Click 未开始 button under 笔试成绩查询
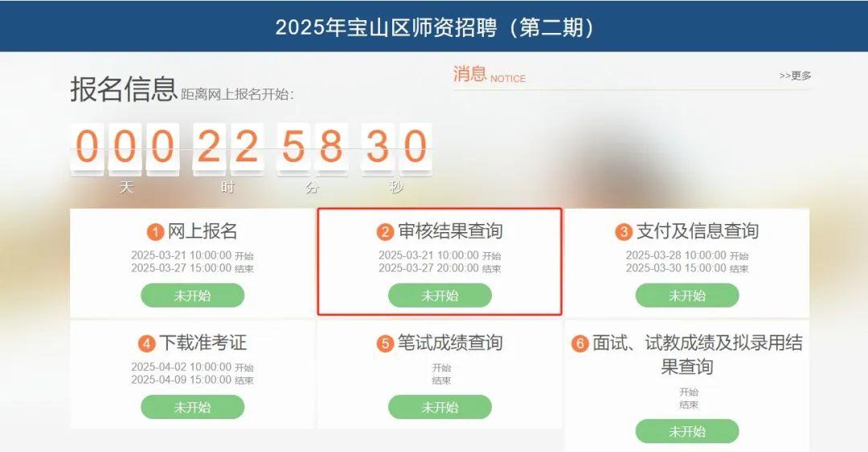This screenshot has height=452, width=868. (440, 407)
